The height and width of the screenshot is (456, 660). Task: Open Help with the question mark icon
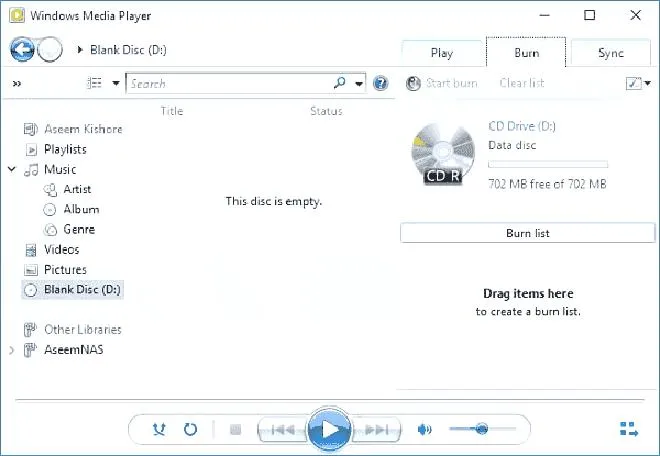point(380,83)
